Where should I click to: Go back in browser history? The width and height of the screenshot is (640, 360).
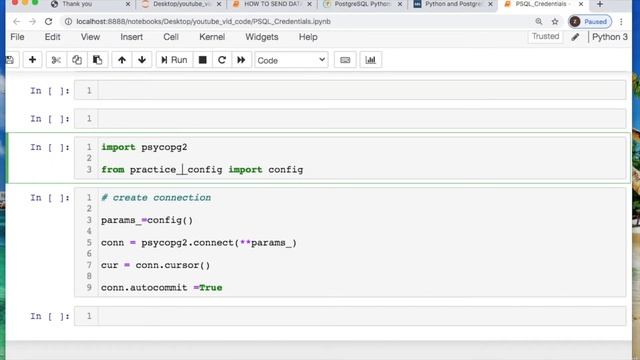[x=16, y=22]
